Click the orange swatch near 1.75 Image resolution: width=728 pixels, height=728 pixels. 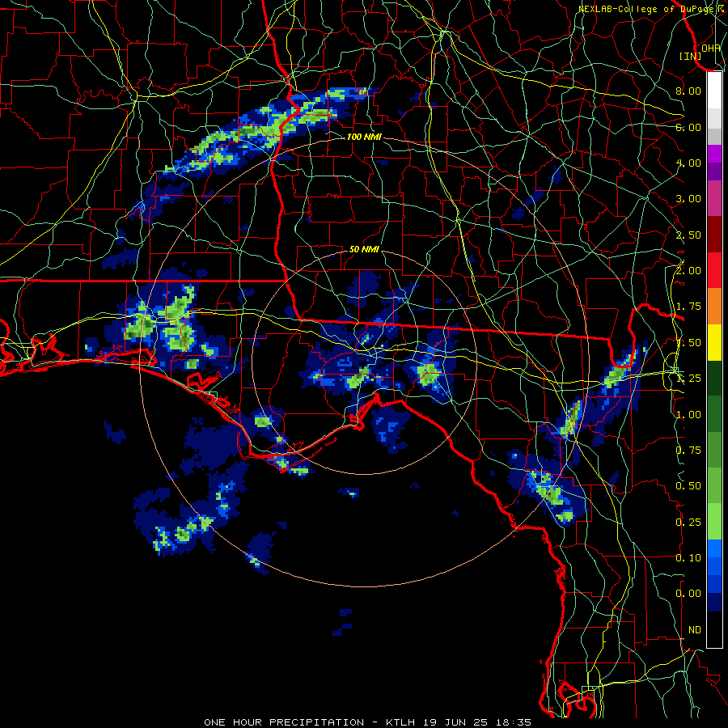[714, 307]
